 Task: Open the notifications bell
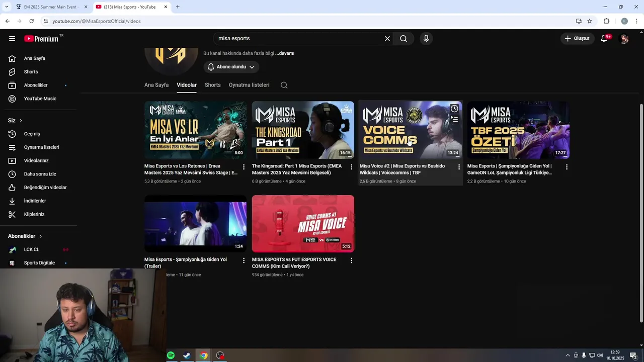[604, 39]
